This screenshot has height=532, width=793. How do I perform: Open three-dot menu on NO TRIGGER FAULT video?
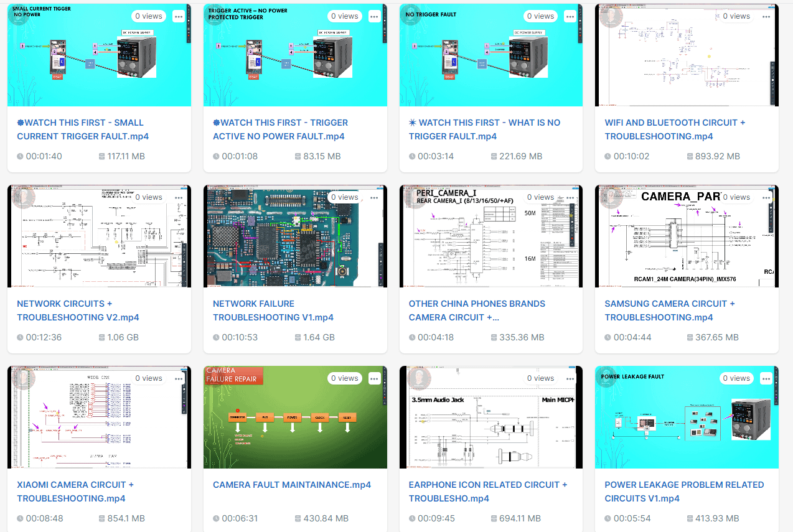click(x=570, y=16)
